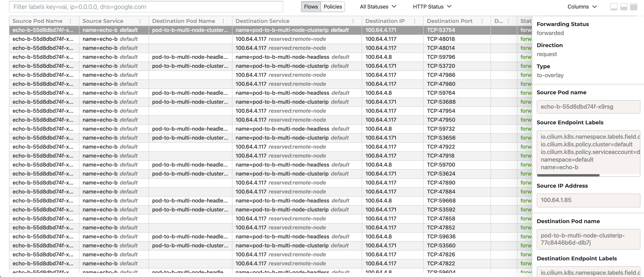This screenshot has height=277, width=644.
Task: Select flow with port TCP:47980
Action: (270, 84)
